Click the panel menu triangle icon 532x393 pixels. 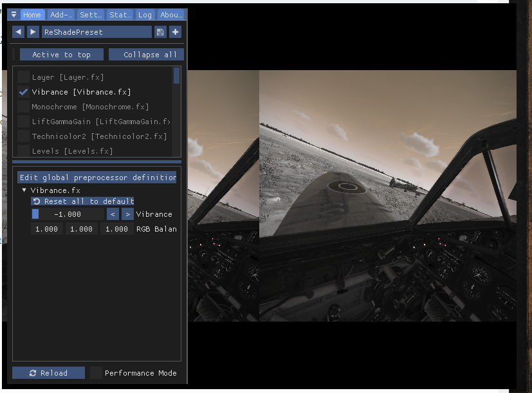[14, 15]
